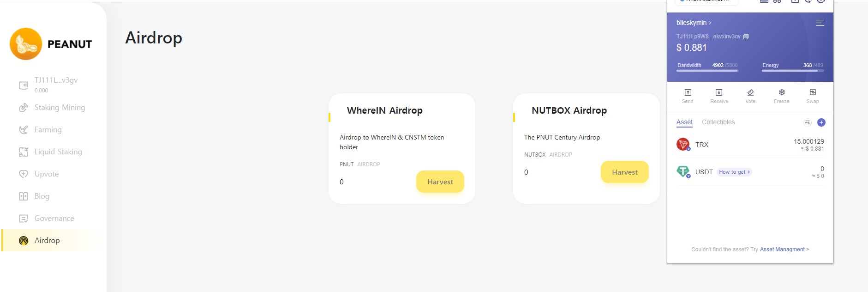The image size is (868, 292).
Task: Harvest the WhereIN Airdrop
Action: click(440, 182)
